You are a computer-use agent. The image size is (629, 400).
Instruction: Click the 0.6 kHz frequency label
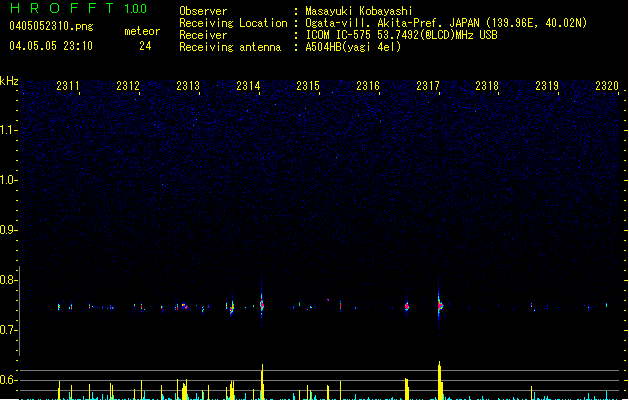click(x=9, y=380)
